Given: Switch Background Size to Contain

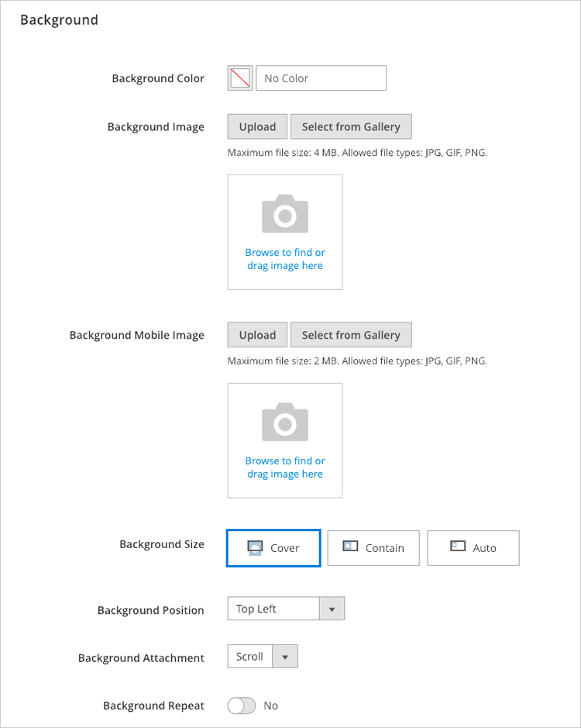Looking at the screenshot, I should pos(373,548).
